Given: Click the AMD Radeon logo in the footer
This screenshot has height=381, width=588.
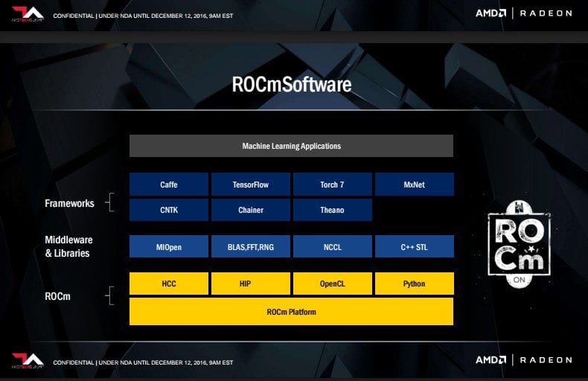Looking at the screenshot, I should (x=524, y=360).
